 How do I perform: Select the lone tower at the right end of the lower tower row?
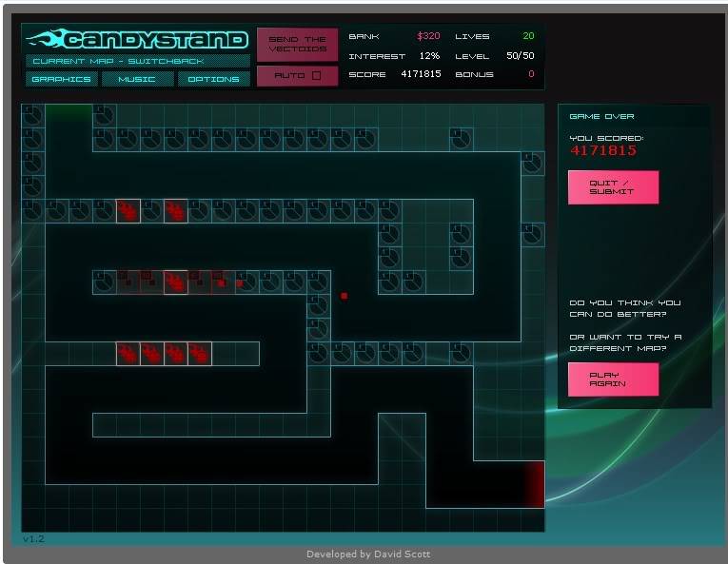click(461, 354)
